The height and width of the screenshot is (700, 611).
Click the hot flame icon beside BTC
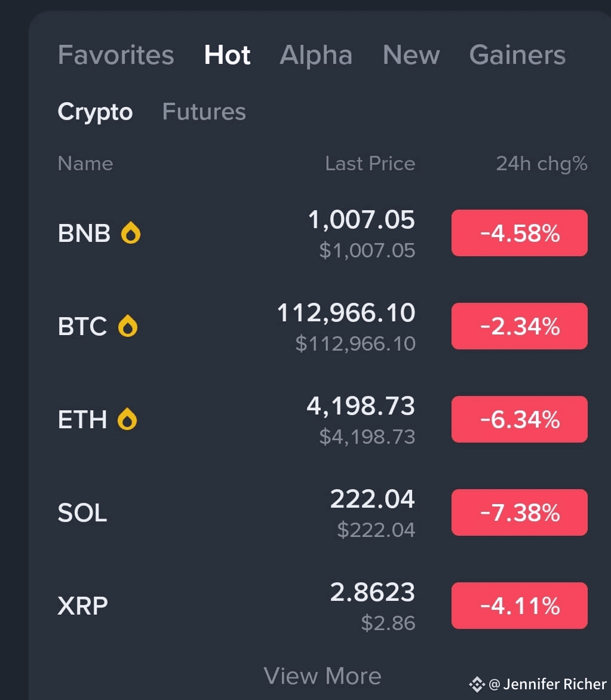tap(128, 326)
